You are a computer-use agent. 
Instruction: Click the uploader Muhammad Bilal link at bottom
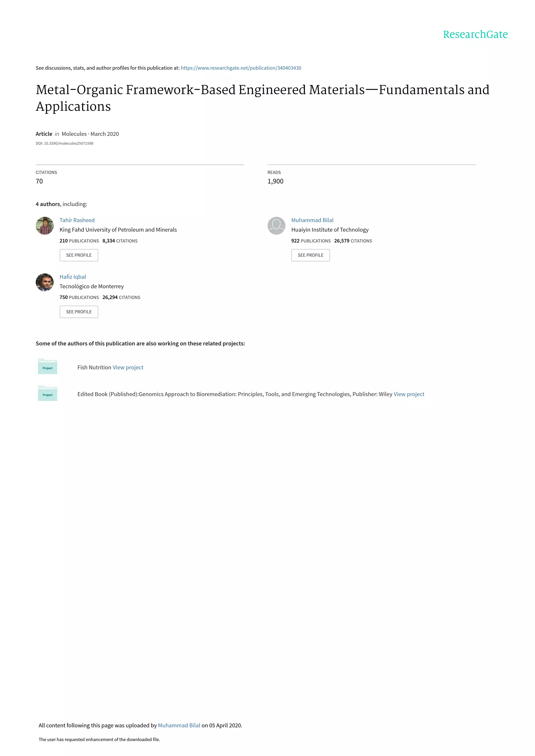point(179,725)
